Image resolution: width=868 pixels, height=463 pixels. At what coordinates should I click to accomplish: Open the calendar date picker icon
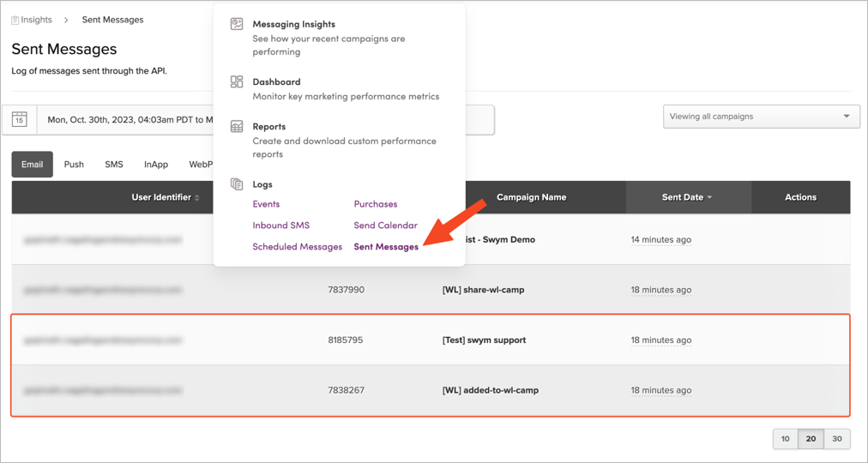[x=20, y=119]
